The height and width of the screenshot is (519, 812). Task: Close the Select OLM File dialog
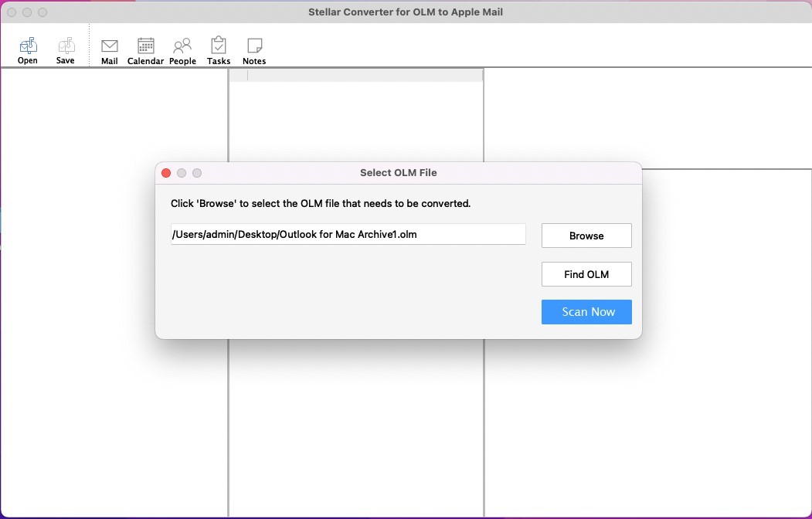pyautogui.click(x=166, y=173)
